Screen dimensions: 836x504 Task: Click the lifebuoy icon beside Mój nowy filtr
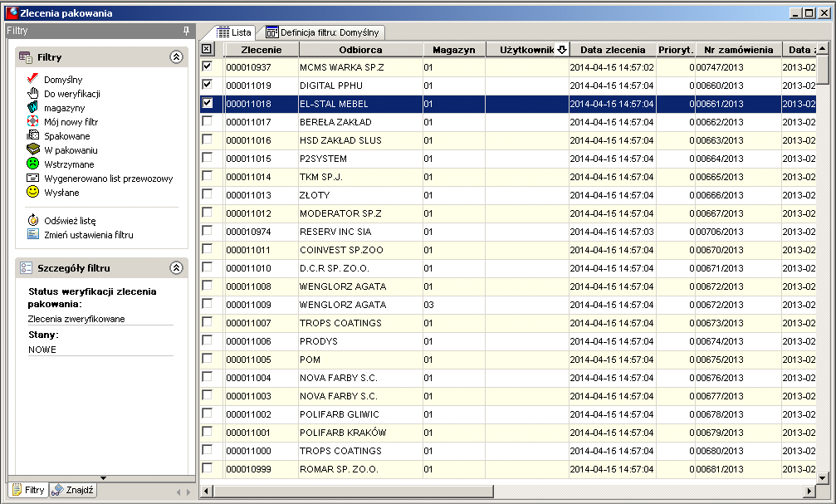[33, 121]
